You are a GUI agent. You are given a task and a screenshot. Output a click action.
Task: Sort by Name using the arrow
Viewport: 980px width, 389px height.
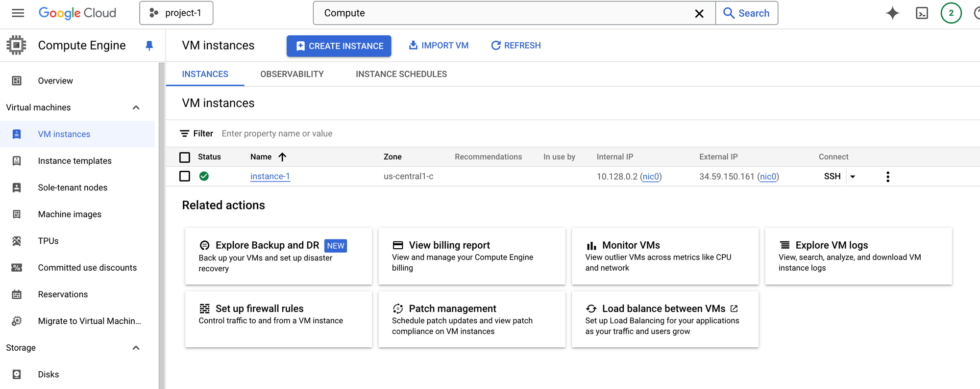pos(282,157)
